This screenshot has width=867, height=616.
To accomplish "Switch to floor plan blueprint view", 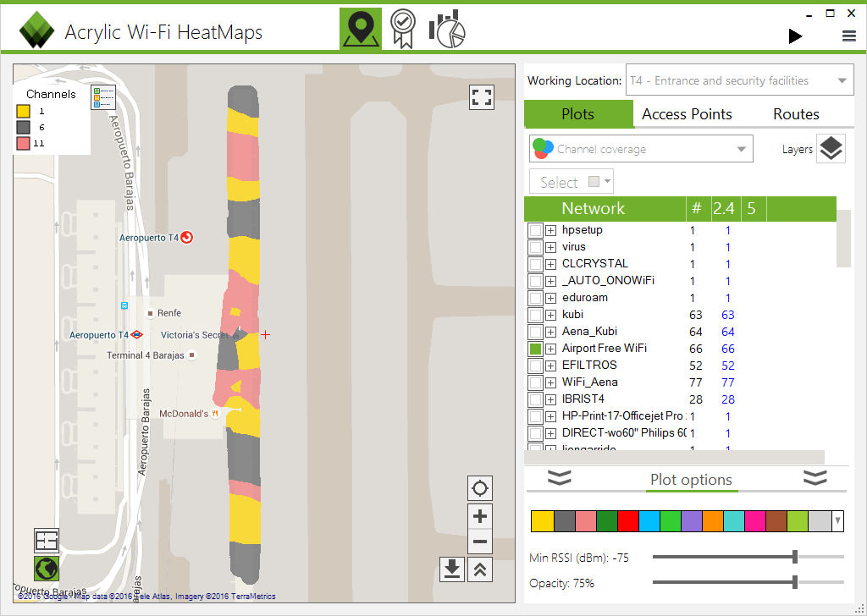I will pos(47,541).
